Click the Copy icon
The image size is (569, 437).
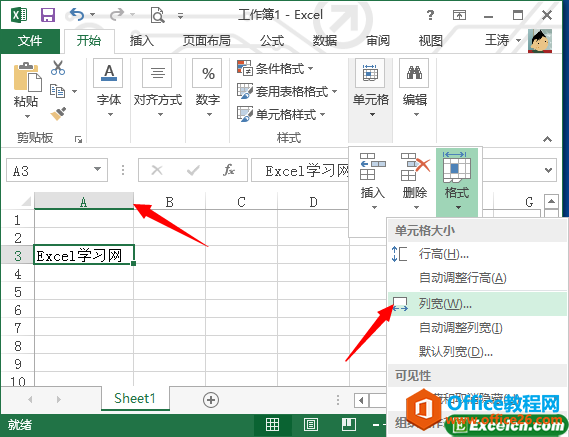[x=57, y=91]
